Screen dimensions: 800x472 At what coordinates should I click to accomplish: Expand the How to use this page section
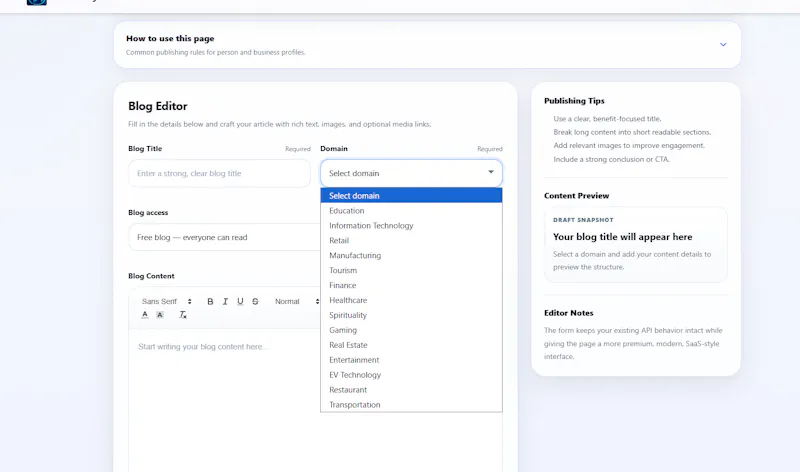pos(427,44)
